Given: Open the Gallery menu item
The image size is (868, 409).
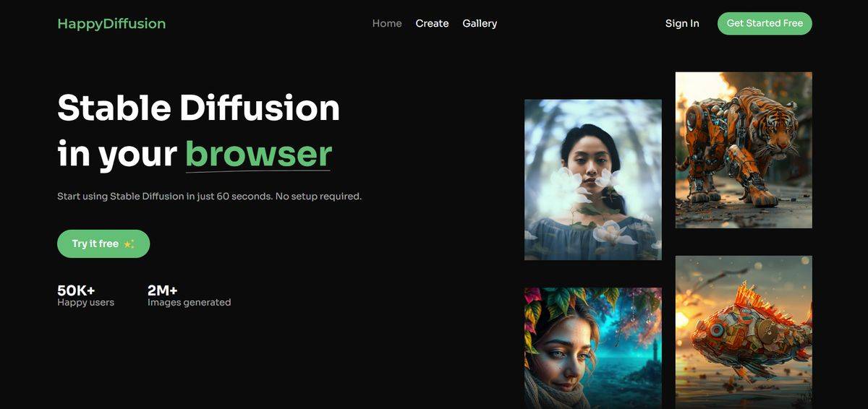Looking at the screenshot, I should (480, 24).
